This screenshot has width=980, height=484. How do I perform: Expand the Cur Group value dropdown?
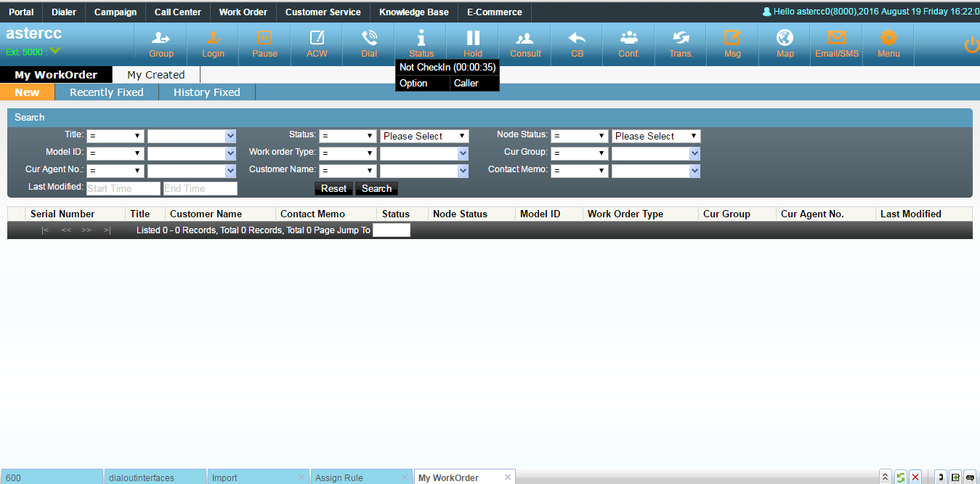[694, 153]
